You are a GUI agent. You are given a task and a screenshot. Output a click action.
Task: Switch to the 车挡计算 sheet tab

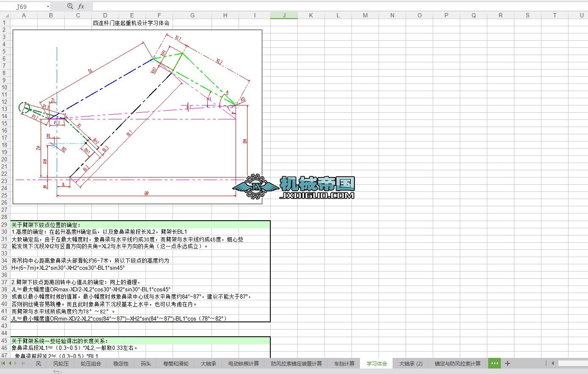tap(344, 363)
